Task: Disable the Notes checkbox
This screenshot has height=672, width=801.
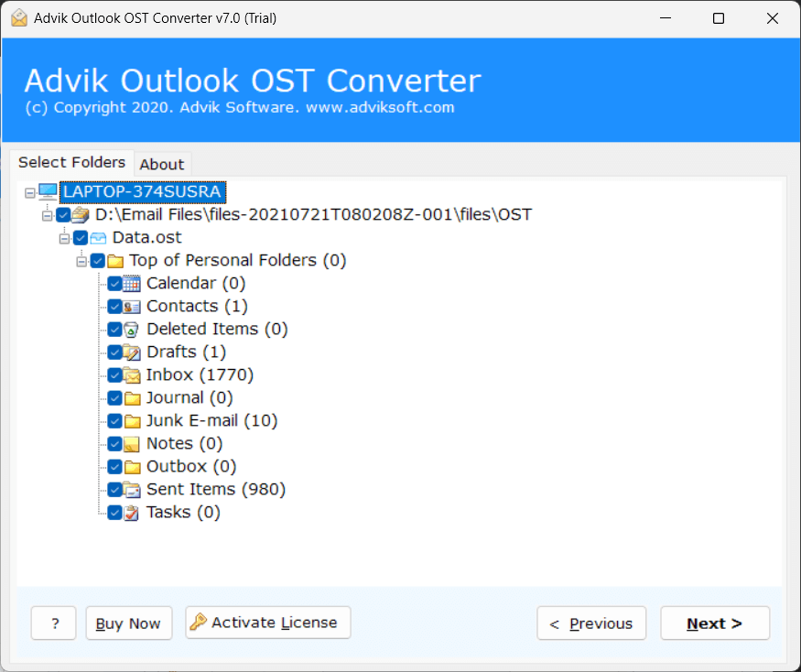Action: [114, 444]
